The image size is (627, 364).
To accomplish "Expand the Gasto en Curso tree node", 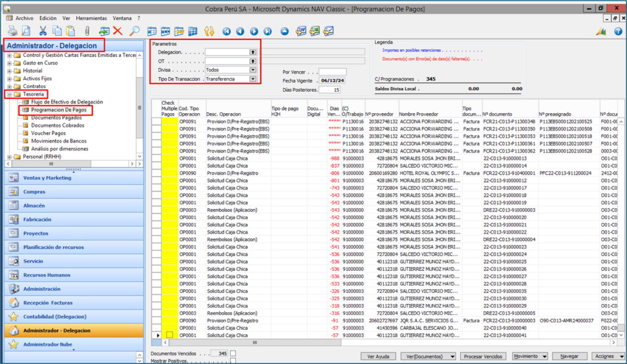I will [9, 63].
